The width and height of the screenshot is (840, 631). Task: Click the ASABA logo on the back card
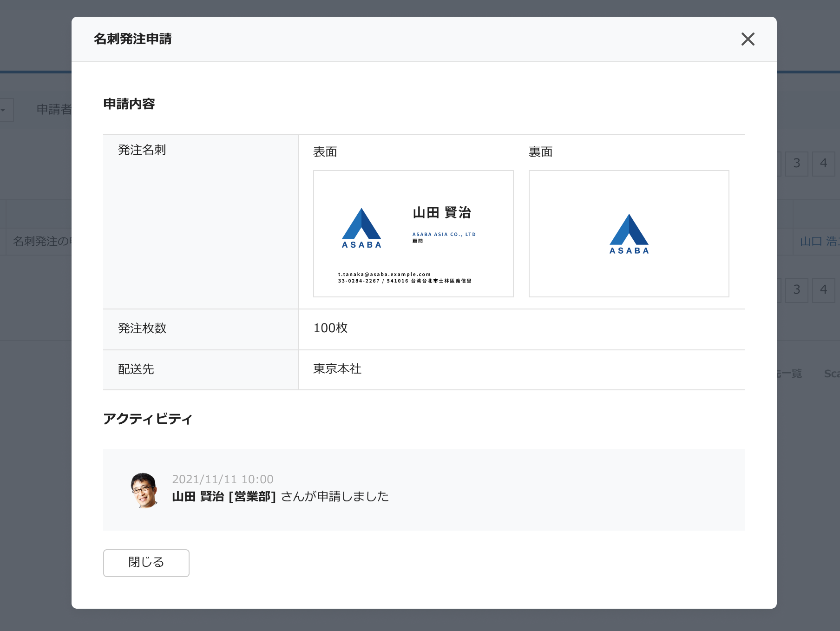click(629, 234)
